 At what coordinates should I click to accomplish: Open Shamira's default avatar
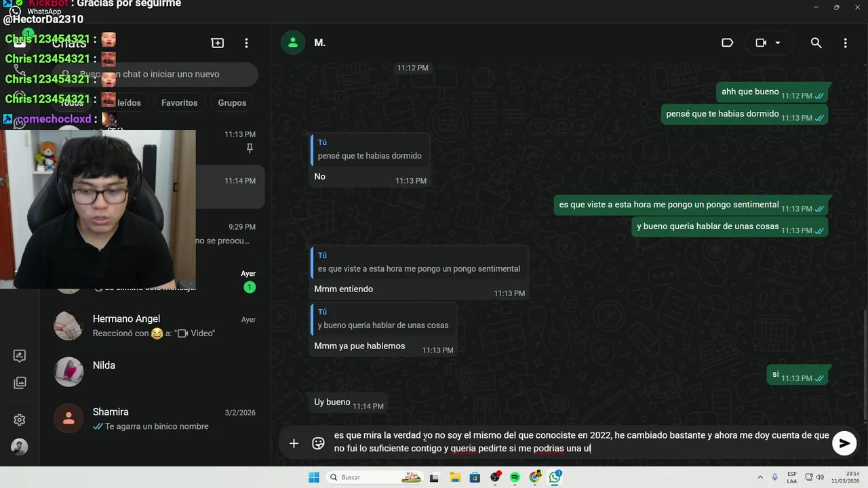(x=68, y=419)
